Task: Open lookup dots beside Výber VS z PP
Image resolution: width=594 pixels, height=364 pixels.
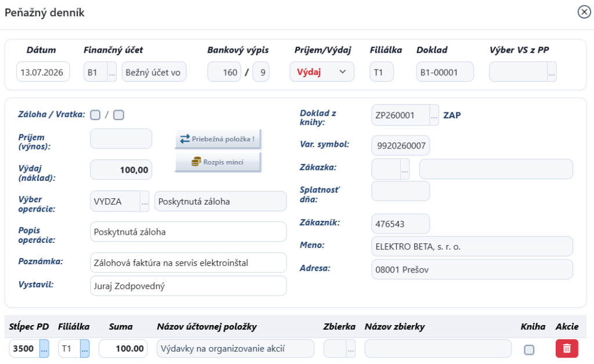Action: [x=552, y=72]
